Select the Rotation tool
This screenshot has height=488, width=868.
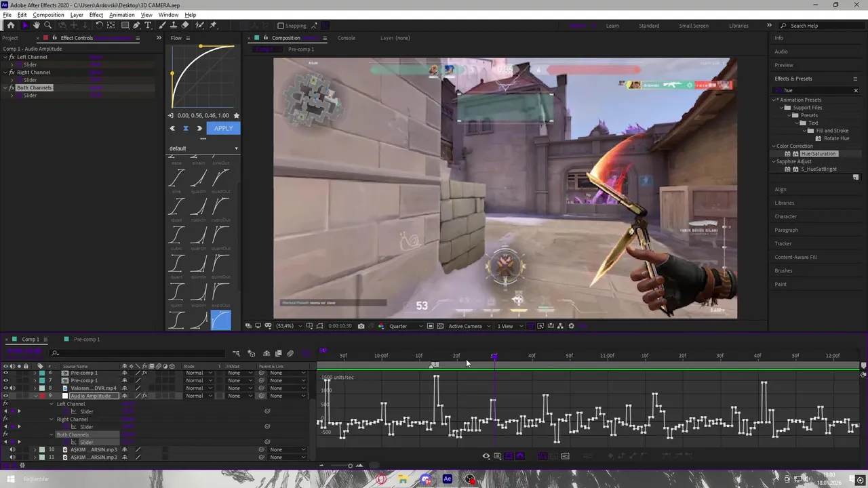pos(99,25)
